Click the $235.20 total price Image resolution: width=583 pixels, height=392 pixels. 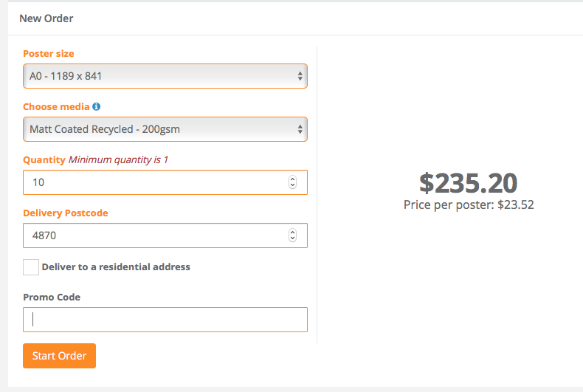point(469,182)
